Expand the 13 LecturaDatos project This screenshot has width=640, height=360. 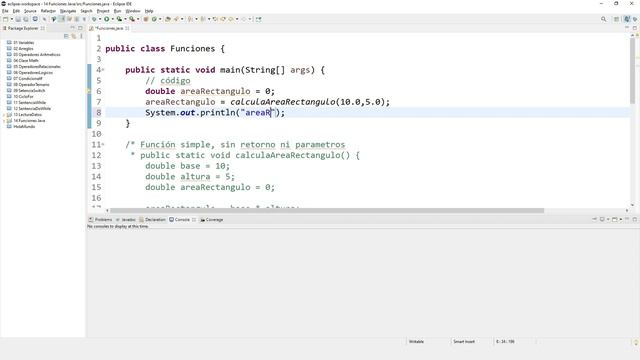pyautogui.click(x=4, y=115)
